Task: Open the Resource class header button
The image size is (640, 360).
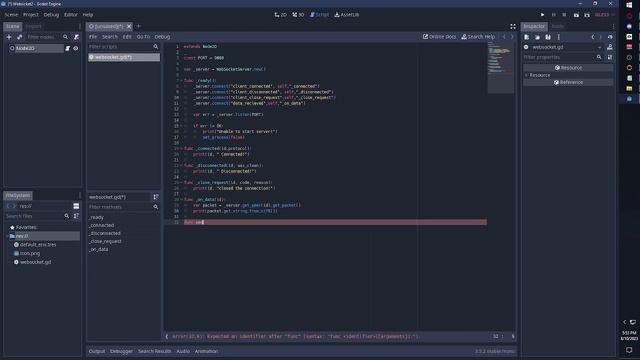Action: (568, 68)
